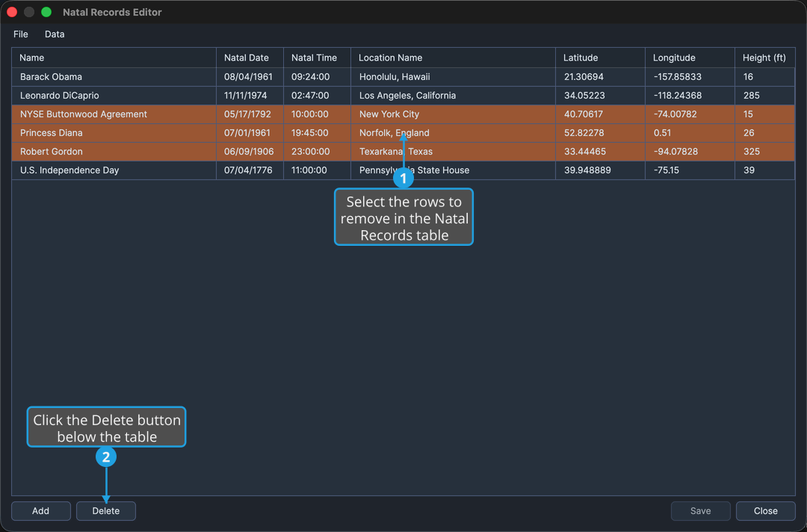Image resolution: width=807 pixels, height=532 pixels.
Task: Click the height value 15 cell
Action: click(x=765, y=114)
